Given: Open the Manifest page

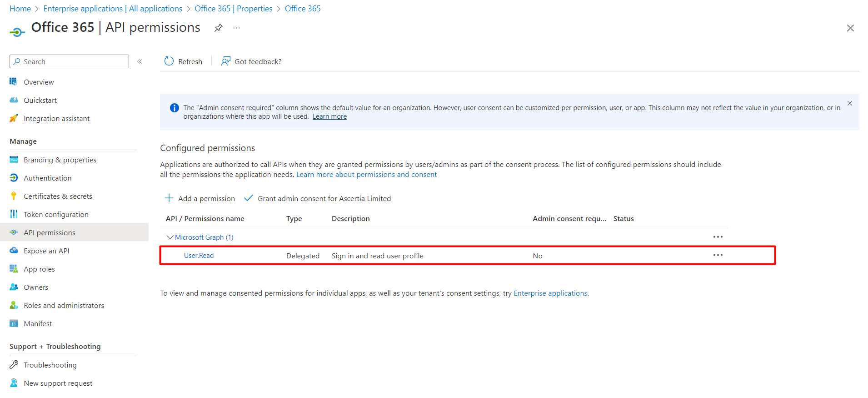Looking at the screenshot, I should (x=38, y=324).
